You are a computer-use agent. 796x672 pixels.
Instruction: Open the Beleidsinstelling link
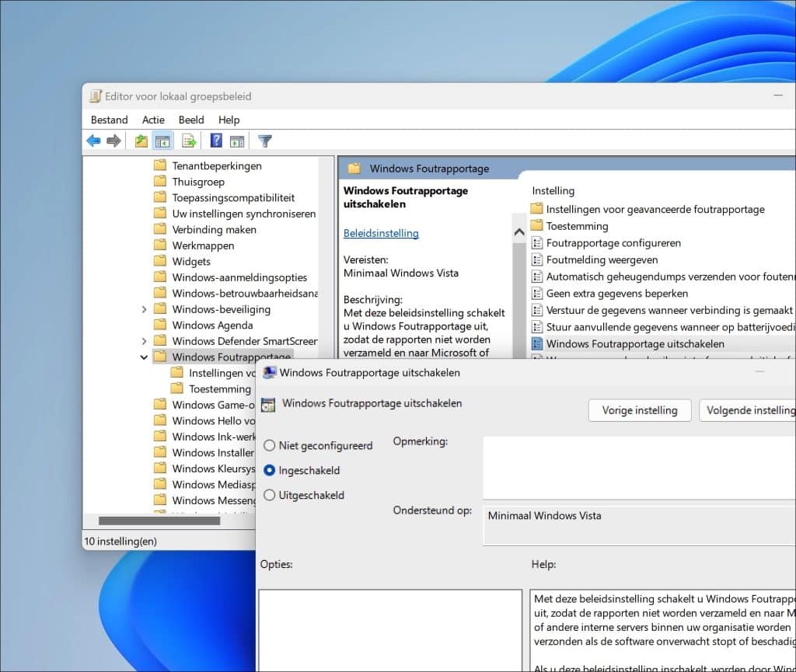point(381,233)
